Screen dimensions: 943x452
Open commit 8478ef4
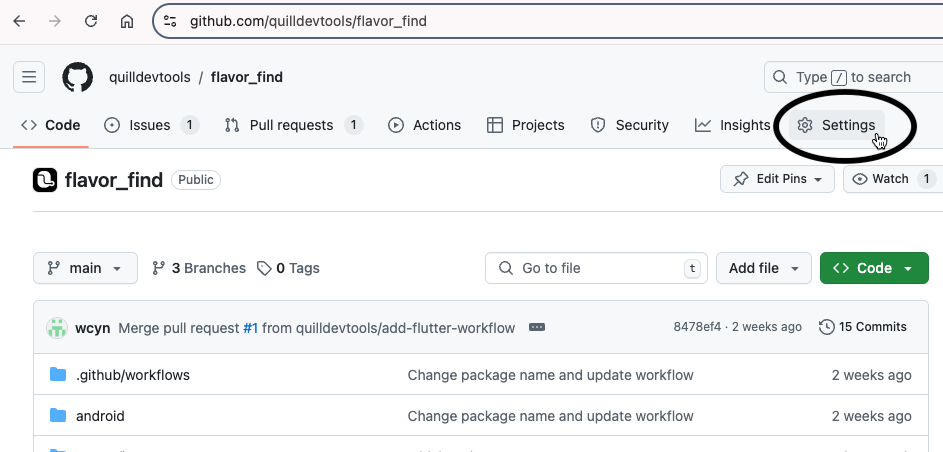697,327
